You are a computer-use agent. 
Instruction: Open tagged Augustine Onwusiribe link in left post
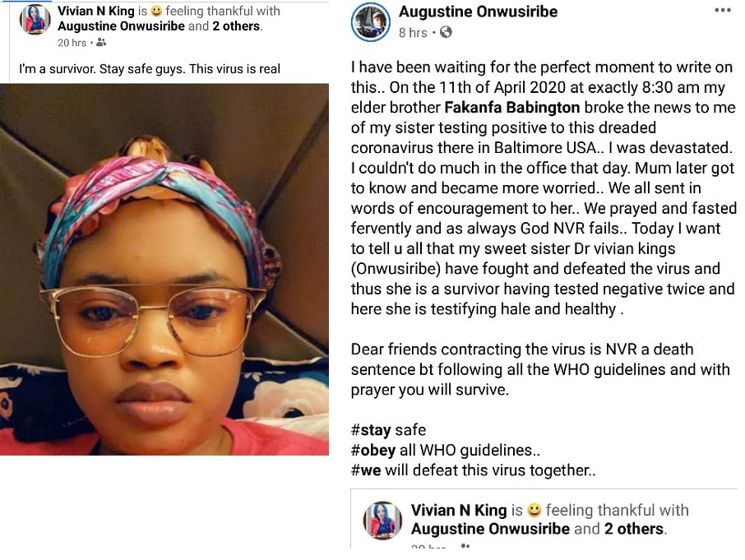pos(121,26)
